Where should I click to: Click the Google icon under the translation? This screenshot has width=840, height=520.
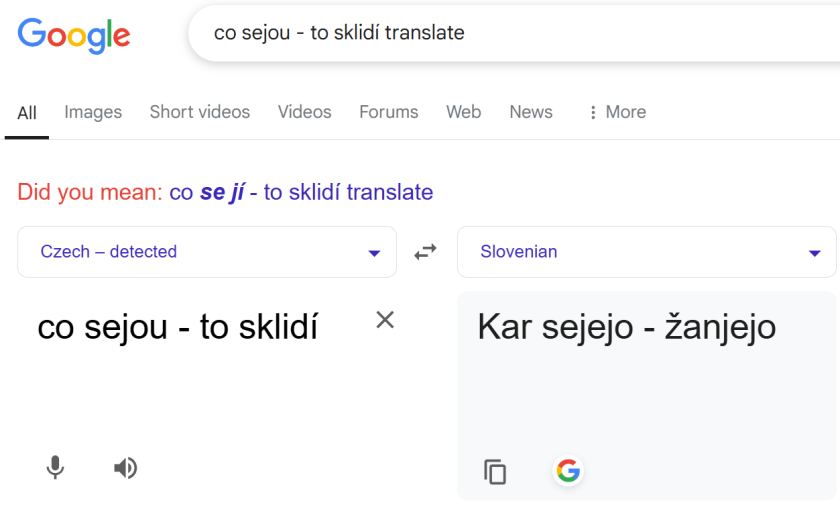(568, 471)
